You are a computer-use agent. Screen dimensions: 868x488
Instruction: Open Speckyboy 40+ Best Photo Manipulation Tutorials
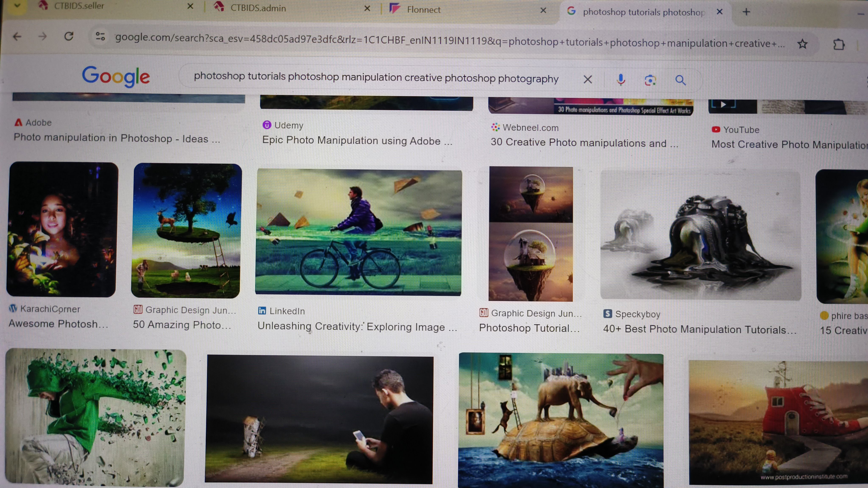pyautogui.click(x=700, y=329)
